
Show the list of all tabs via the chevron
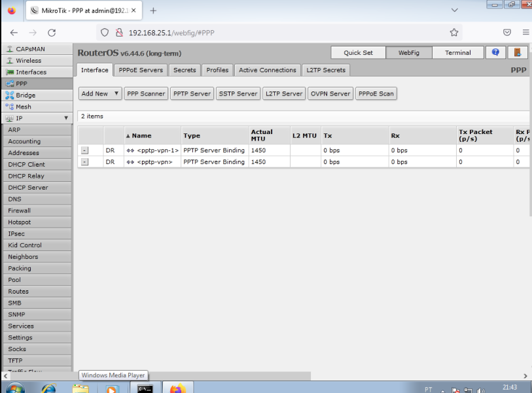click(x=455, y=10)
